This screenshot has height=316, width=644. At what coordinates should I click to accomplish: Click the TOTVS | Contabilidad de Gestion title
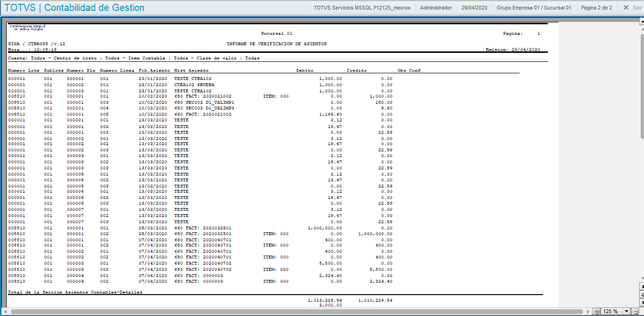[74, 8]
